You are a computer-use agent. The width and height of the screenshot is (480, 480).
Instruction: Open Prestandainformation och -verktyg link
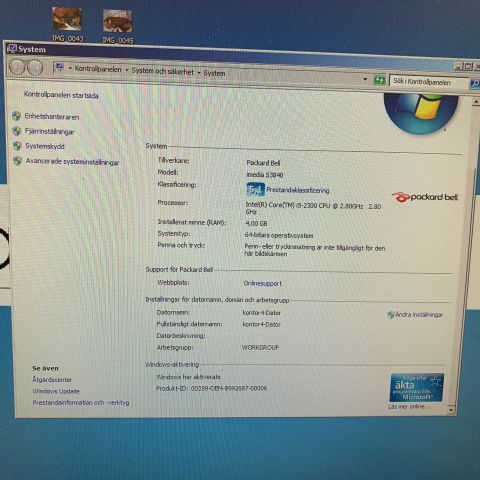(x=81, y=403)
